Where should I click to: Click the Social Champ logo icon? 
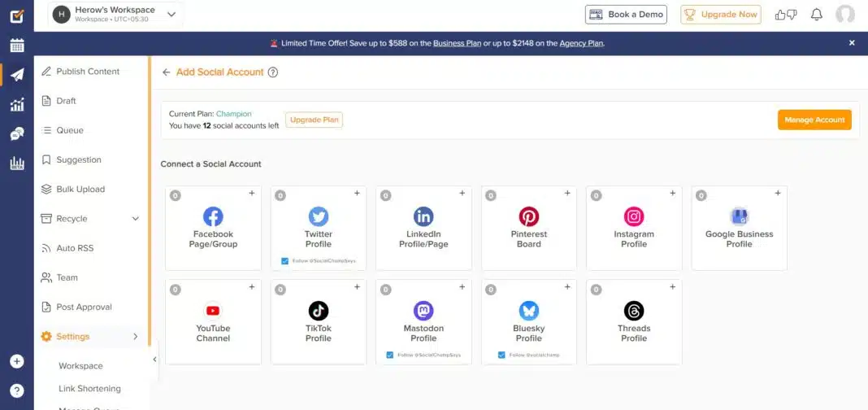coord(17,16)
